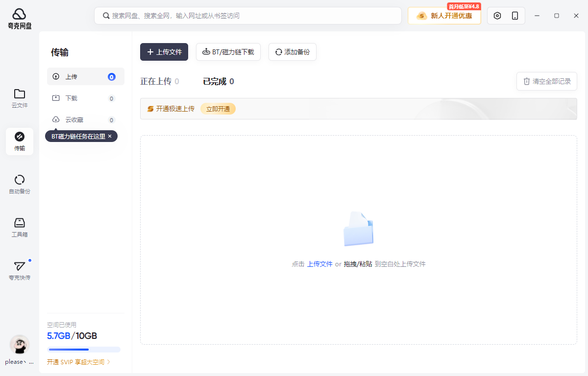
Task: Click the 上传文件 dark button
Action: click(x=164, y=52)
